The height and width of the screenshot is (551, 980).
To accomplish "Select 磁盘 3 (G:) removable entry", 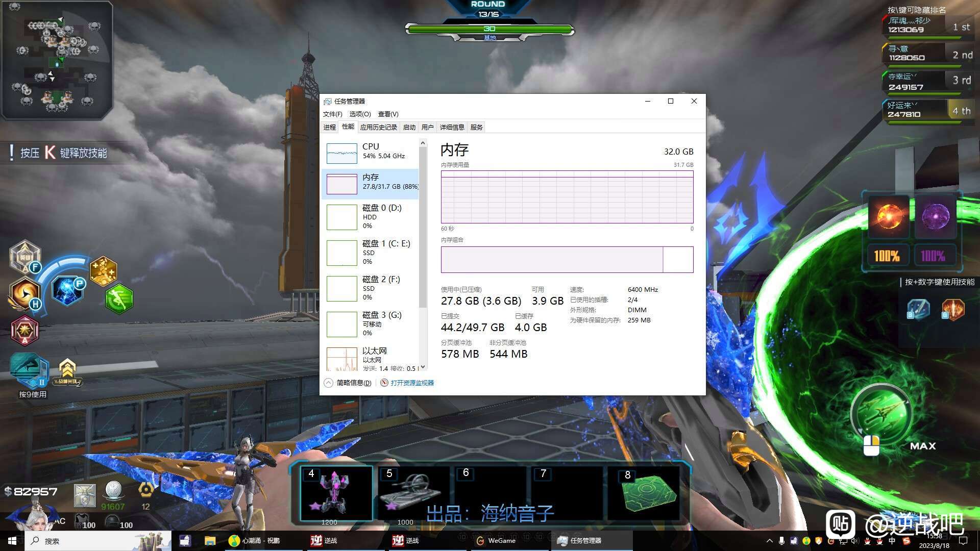I will pyautogui.click(x=371, y=324).
